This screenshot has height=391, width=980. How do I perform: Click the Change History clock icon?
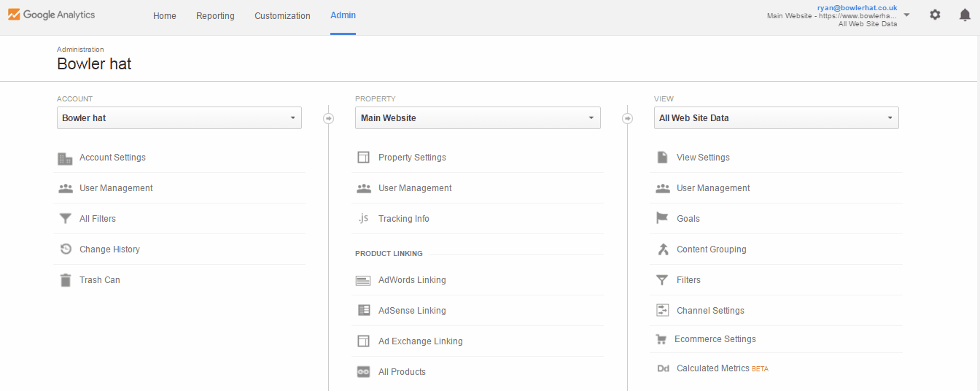tap(66, 249)
